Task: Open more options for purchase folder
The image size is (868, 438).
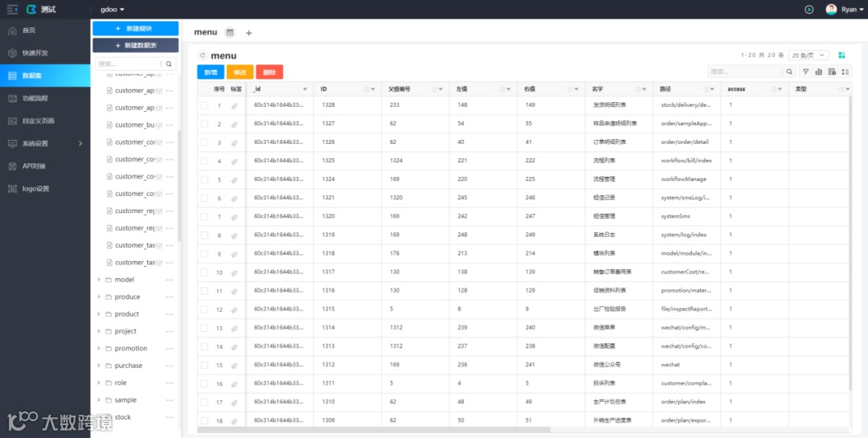Action: pos(170,366)
